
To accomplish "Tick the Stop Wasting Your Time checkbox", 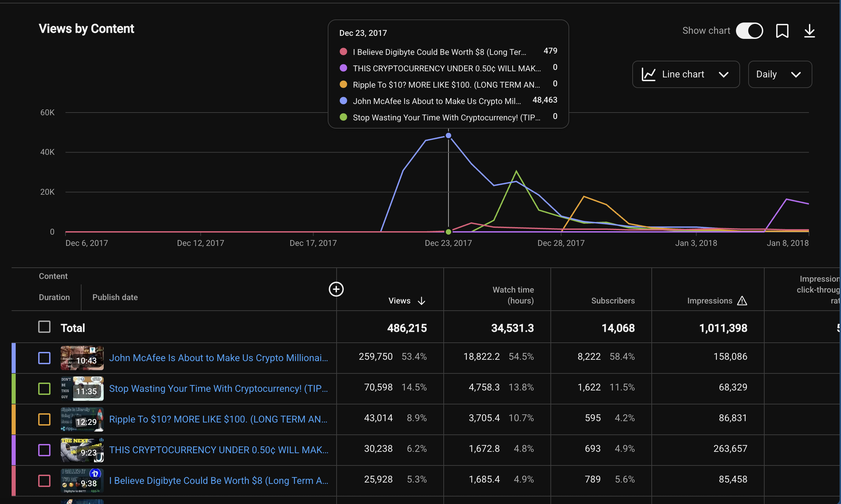I will click(x=44, y=389).
